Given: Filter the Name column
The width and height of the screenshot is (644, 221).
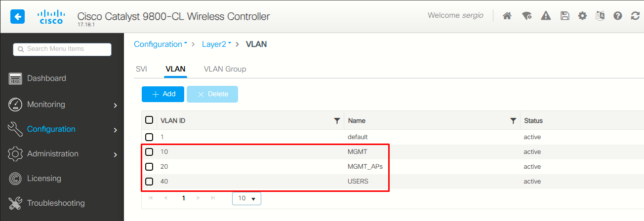Looking at the screenshot, I should point(514,121).
